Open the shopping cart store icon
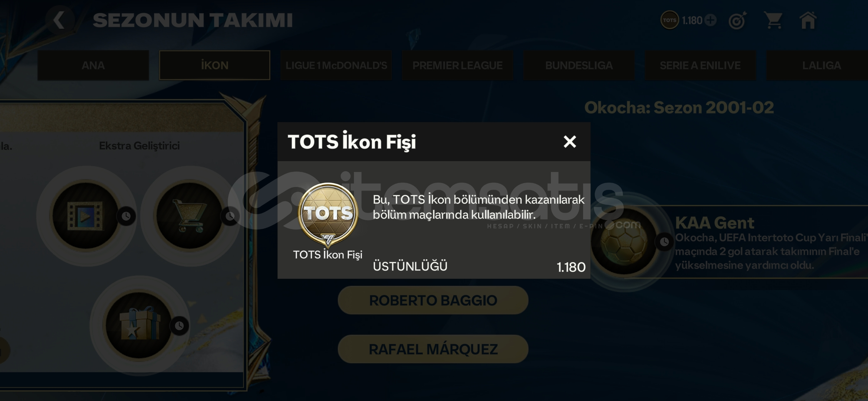Image resolution: width=868 pixels, height=401 pixels. [x=774, y=20]
